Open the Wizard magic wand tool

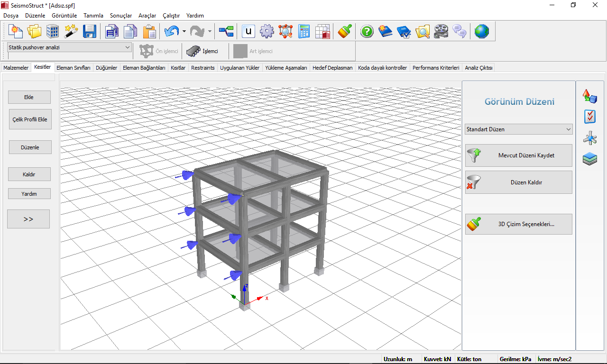click(x=71, y=31)
